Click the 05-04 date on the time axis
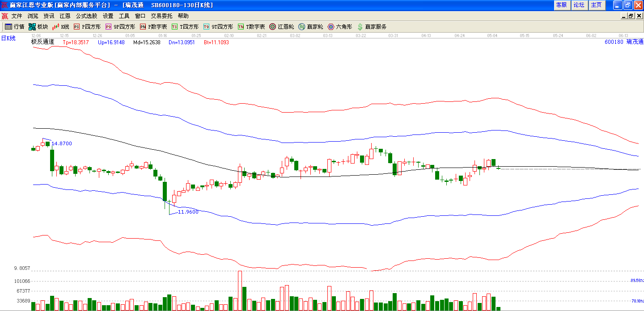 (x=492, y=35)
